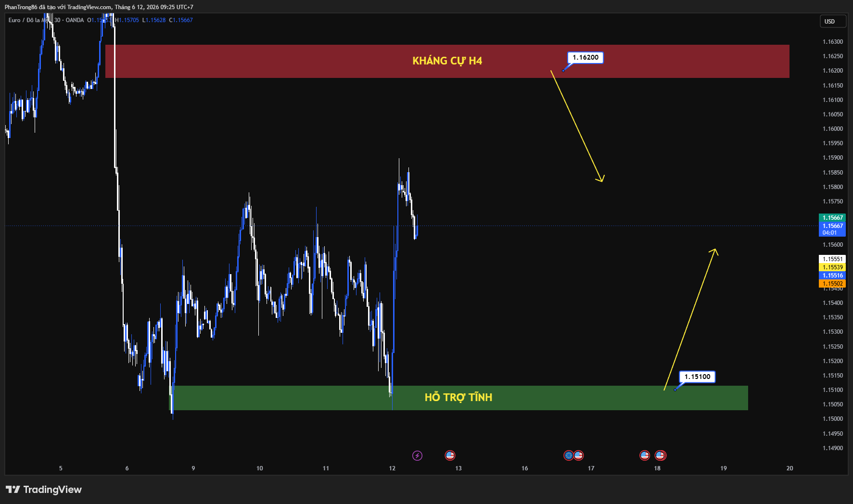The width and height of the screenshot is (853, 504).
Task: Click date 10 on the time axis
Action: [260, 468]
